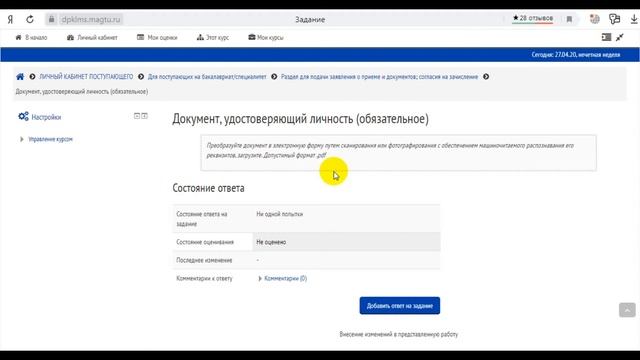Dock the Настройки block with its icon
This screenshot has height=360, width=640.
(144, 116)
